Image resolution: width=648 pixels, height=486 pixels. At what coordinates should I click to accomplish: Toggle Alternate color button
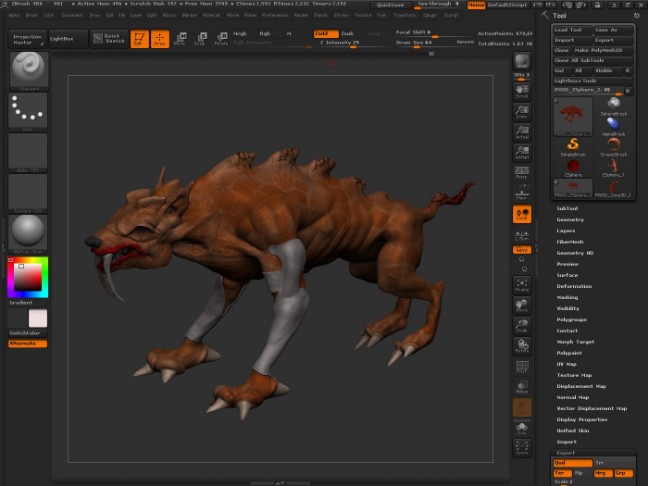28,343
